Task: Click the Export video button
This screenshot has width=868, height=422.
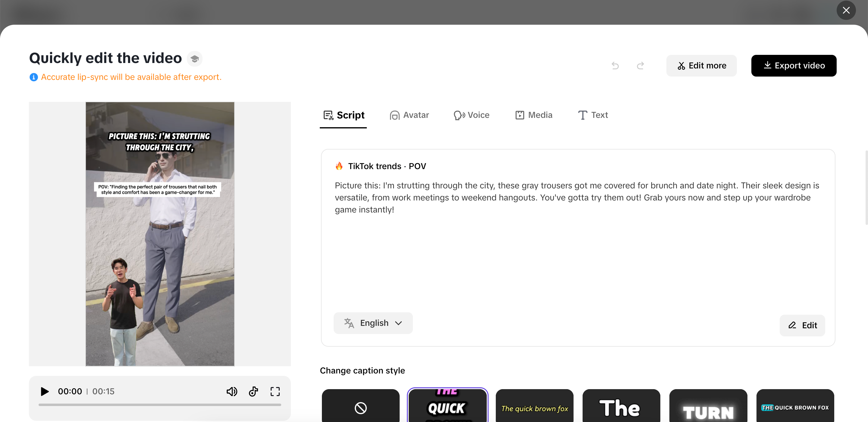Action: [794, 65]
